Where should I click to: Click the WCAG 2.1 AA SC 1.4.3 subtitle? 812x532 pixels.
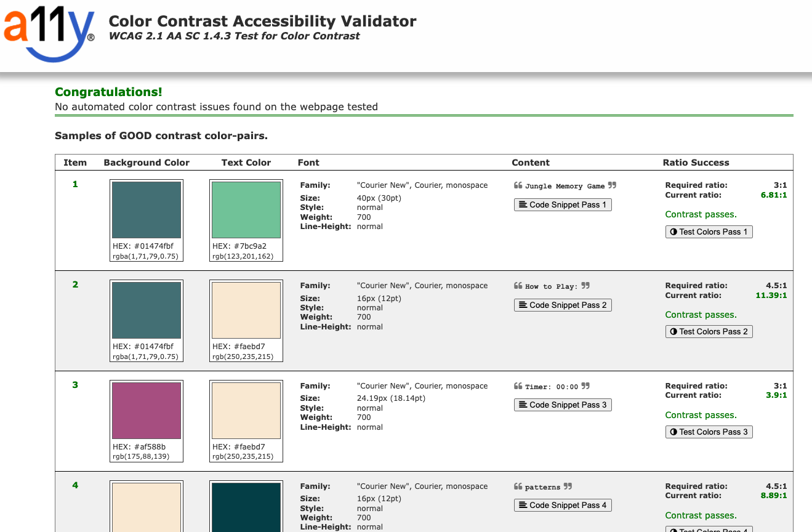(234, 36)
